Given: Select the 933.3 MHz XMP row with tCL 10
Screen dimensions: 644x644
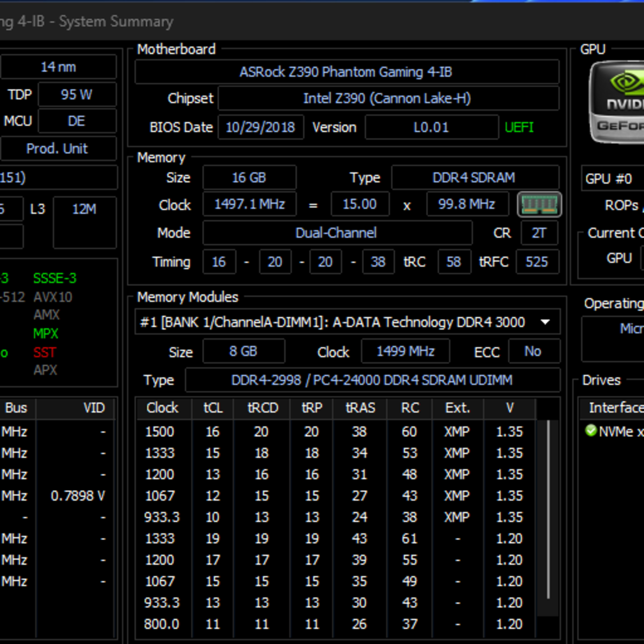Looking at the screenshot, I should [336, 517].
